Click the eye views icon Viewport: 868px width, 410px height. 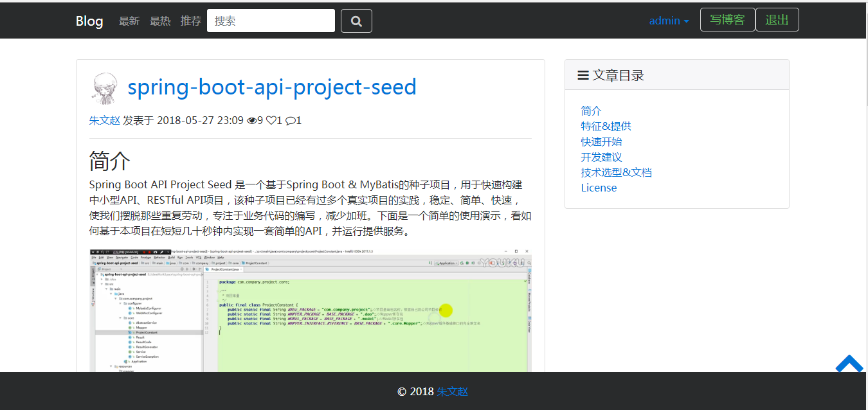(x=251, y=120)
